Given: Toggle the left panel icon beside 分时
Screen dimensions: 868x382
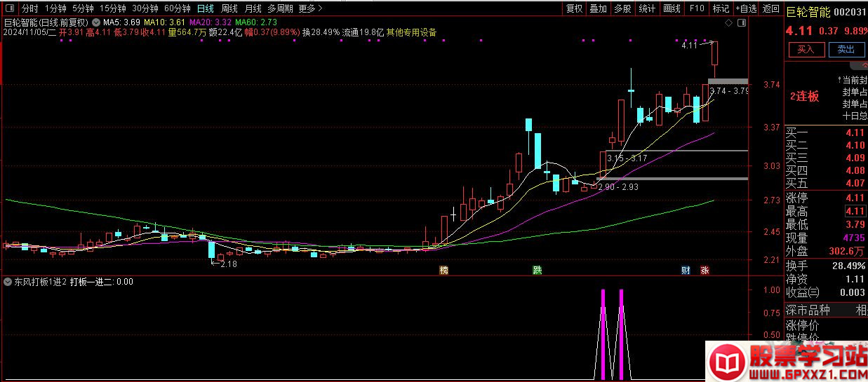Looking at the screenshot, I should pos(10,9).
